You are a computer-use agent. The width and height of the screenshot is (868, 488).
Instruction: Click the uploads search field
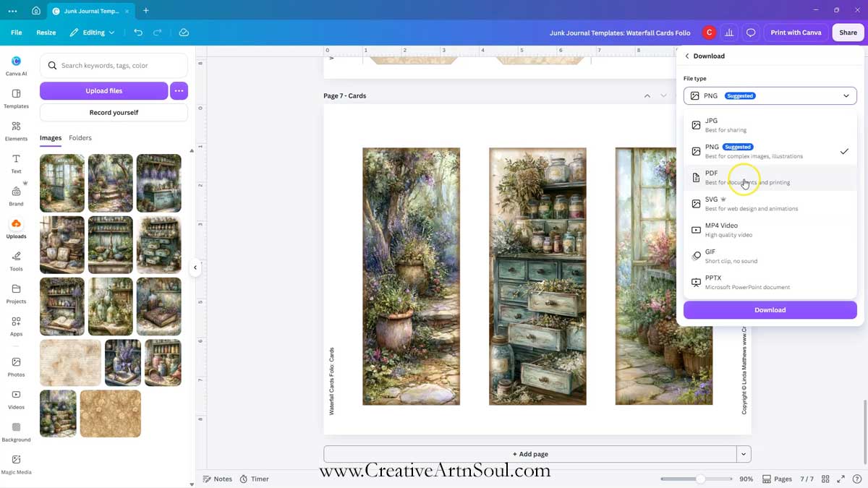tap(114, 65)
